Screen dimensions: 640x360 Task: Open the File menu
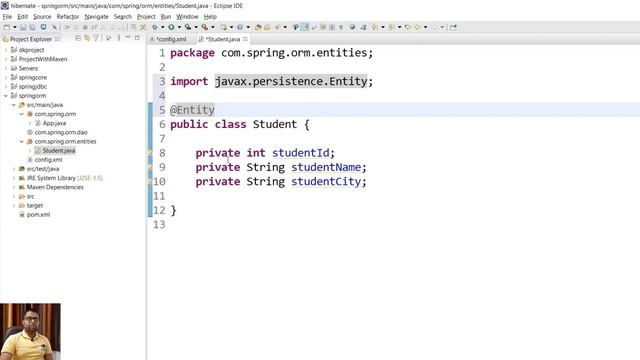(7, 17)
